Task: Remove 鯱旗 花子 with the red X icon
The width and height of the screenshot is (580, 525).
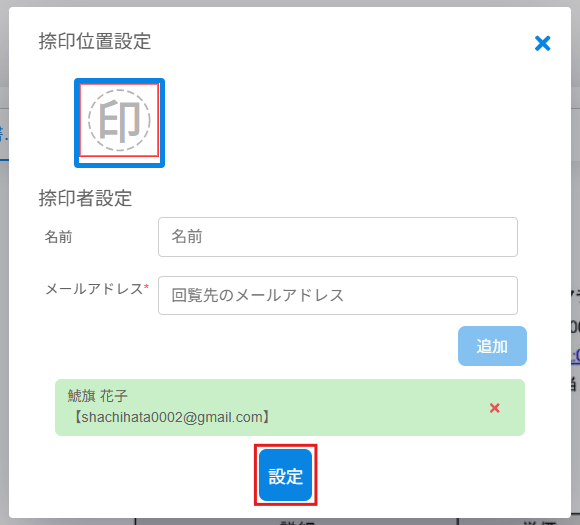Action: click(x=495, y=408)
